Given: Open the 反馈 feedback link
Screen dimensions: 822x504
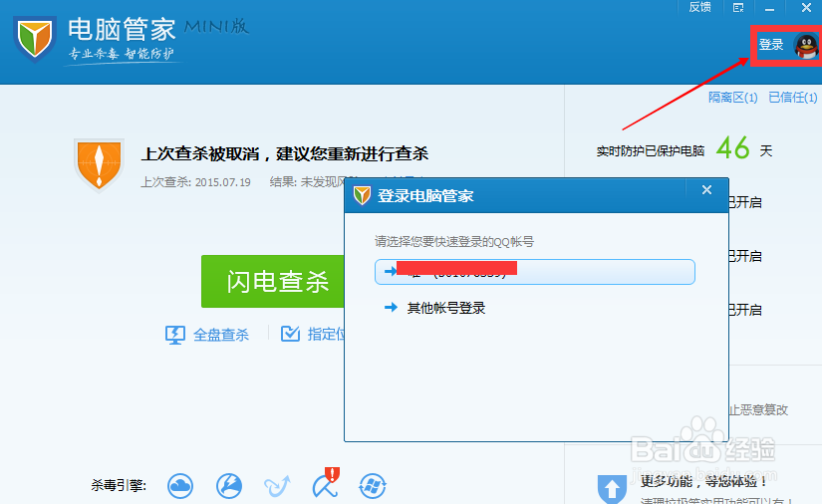Looking at the screenshot, I should tap(699, 7).
